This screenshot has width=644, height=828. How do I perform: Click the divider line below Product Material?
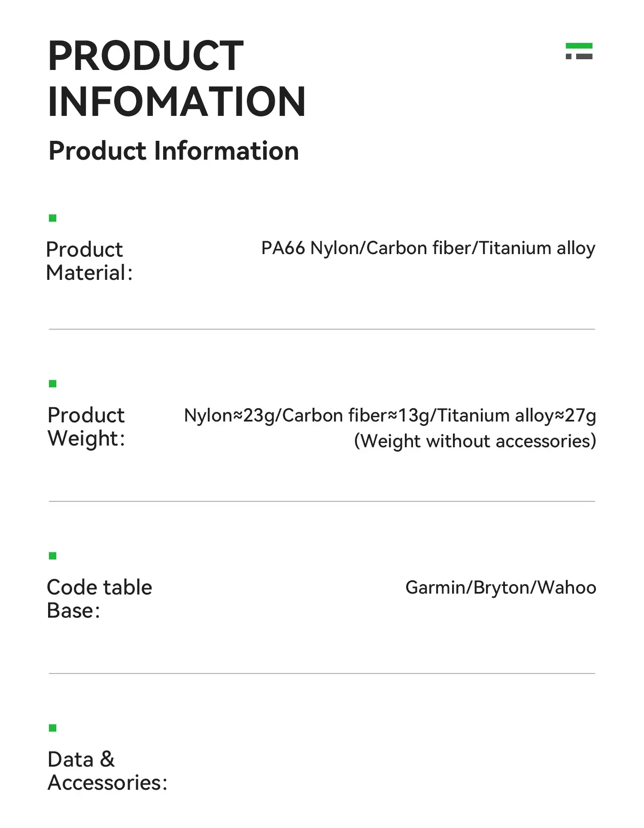click(x=322, y=329)
